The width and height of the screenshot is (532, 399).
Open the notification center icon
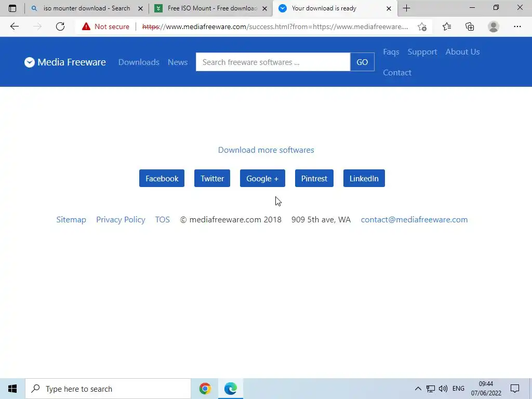pos(515,389)
